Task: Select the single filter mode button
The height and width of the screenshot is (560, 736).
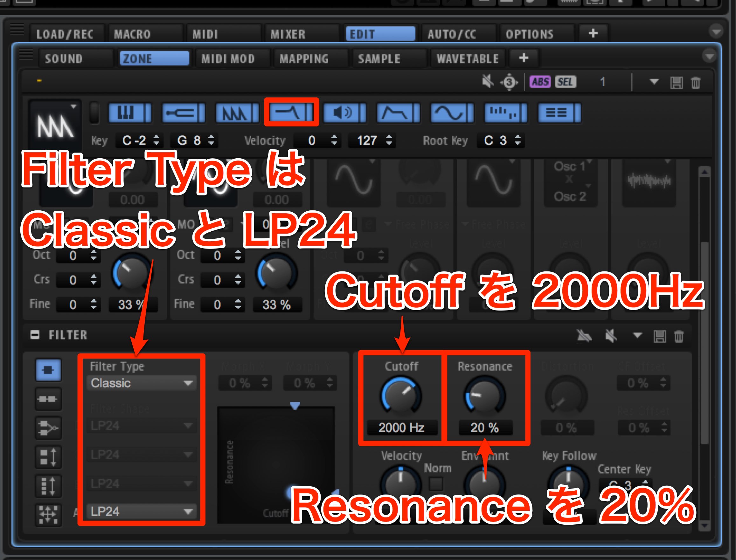Action: click(x=48, y=370)
